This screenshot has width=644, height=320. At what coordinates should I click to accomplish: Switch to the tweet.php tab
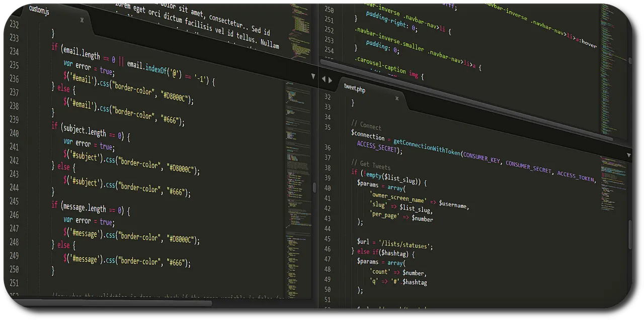tap(355, 87)
